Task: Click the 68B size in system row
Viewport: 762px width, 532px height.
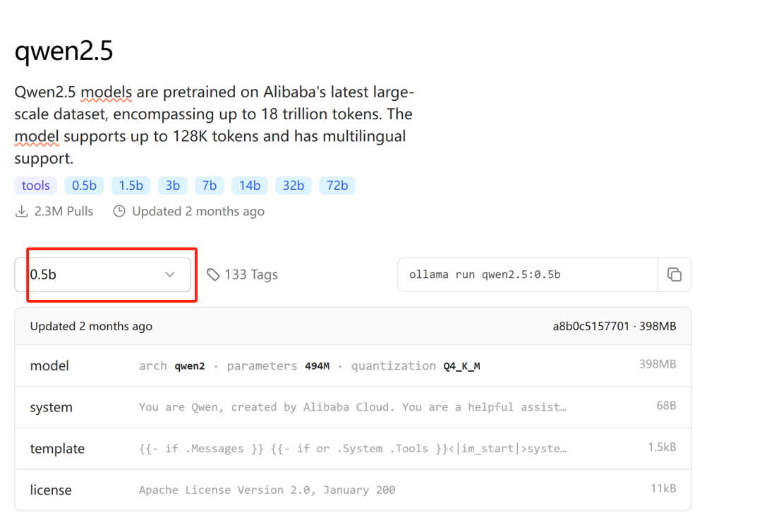Action: [666, 405]
